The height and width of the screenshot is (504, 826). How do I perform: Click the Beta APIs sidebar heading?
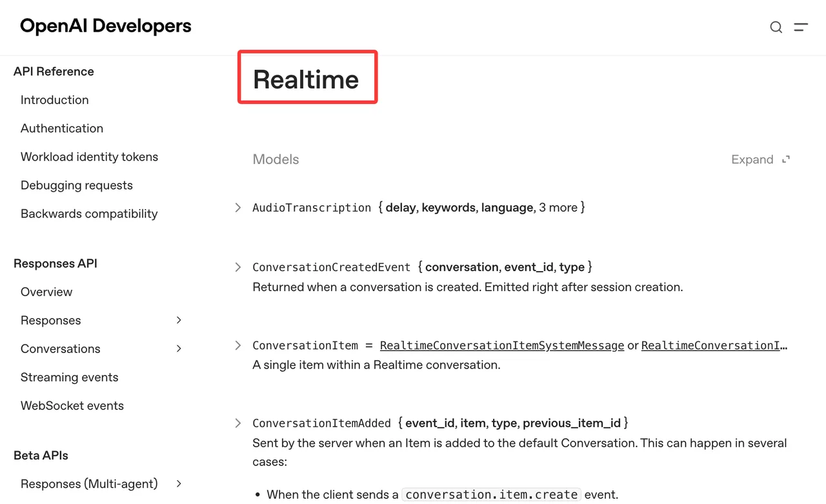41,456
